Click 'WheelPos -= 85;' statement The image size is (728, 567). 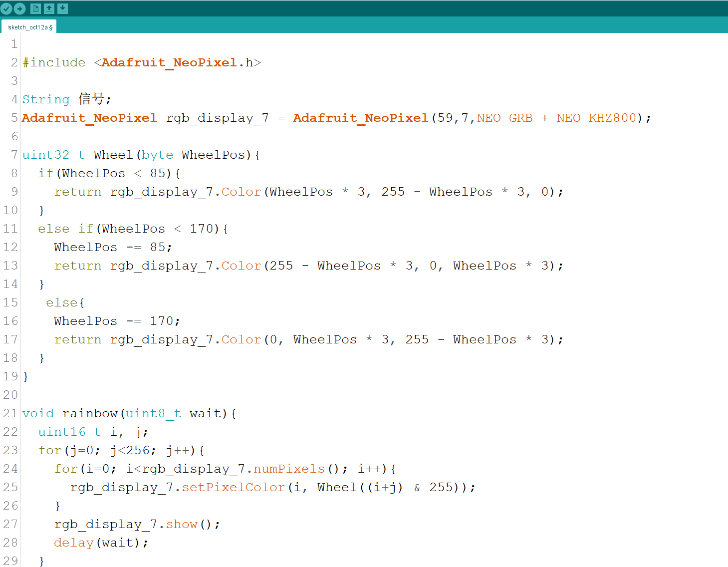tap(113, 247)
